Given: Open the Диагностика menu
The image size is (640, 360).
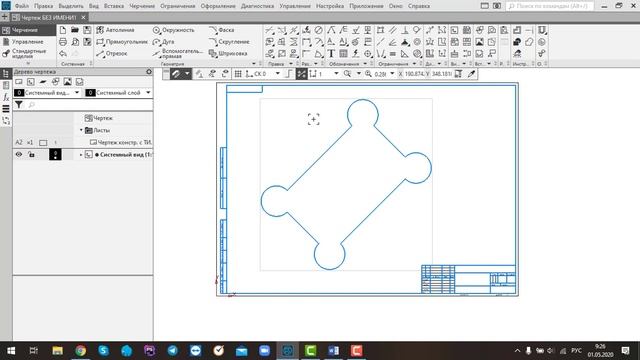Looking at the screenshot, I should (258, 6).
